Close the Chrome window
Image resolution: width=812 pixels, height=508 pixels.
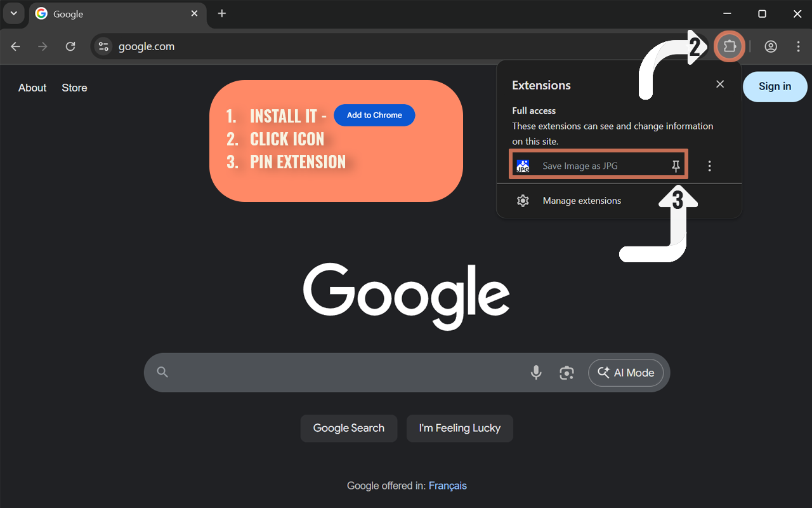797,13
